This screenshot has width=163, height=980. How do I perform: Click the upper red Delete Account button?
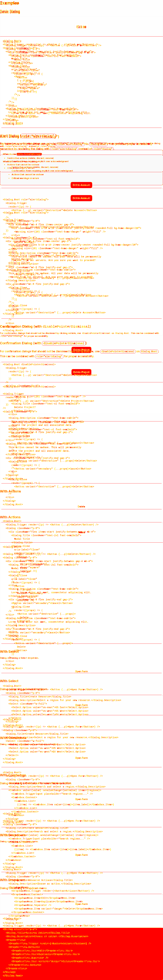point(81,185)
